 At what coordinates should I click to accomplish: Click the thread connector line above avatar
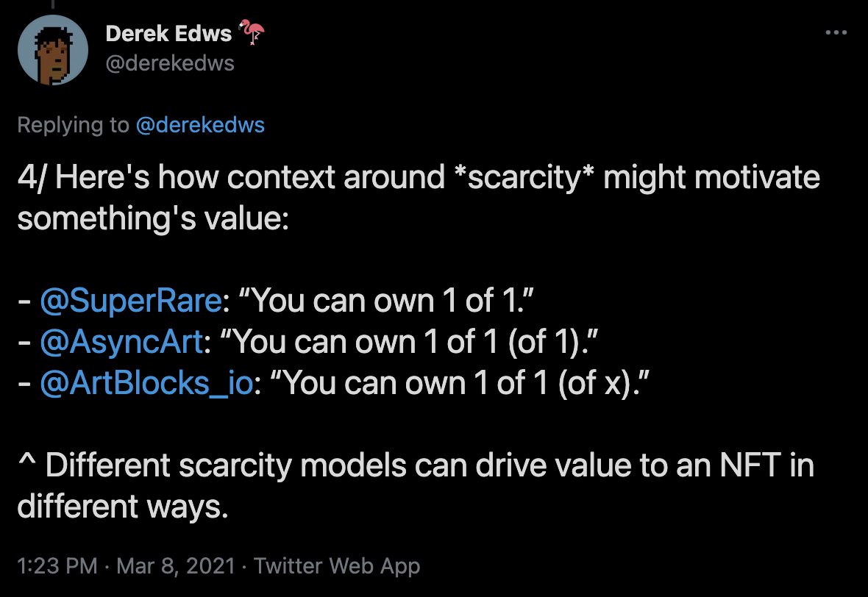(52, 4)
